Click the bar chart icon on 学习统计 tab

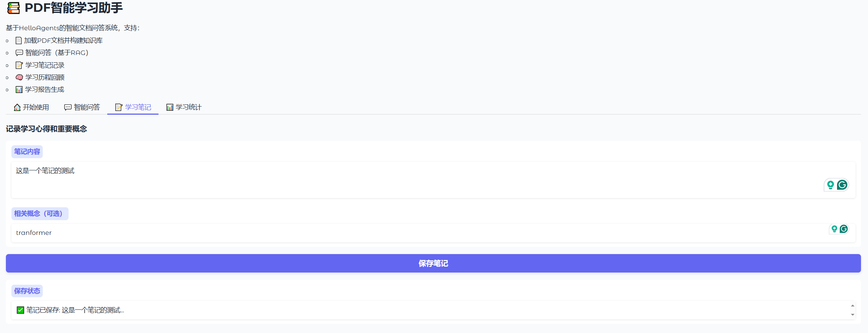click(170, 107)
